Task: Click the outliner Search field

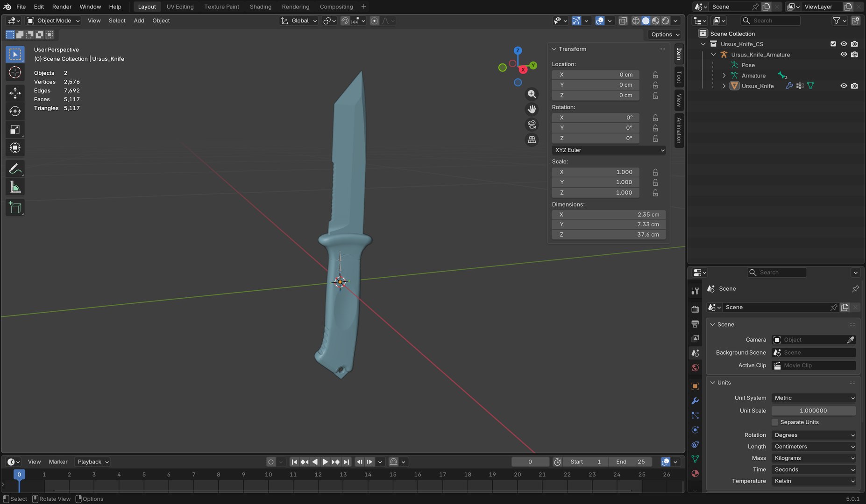Action: point(771,21)
